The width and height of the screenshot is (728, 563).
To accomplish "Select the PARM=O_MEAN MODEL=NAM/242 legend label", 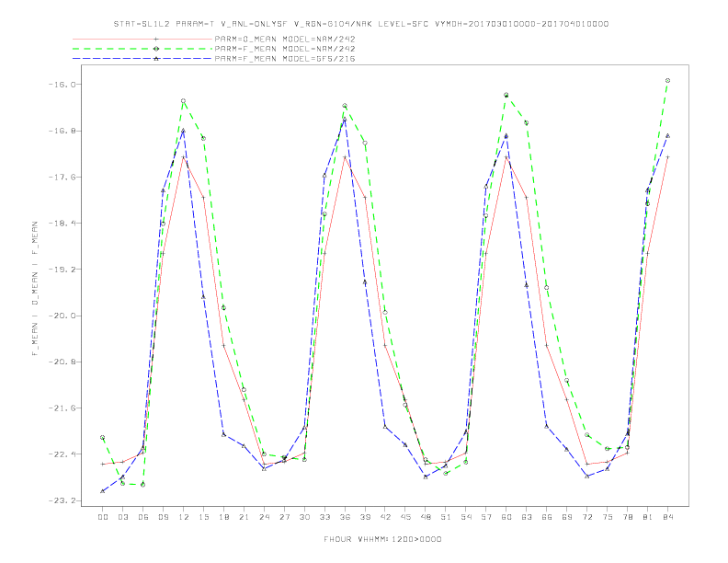I will (285, 39).
